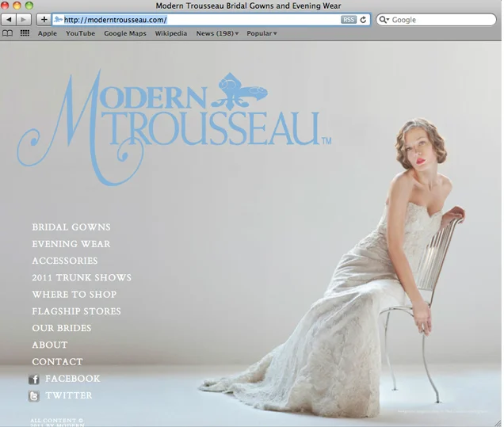Minimize the window with the yellow button
The height and width of the screenshot is (427, 504).
click(x=17, y=6)
